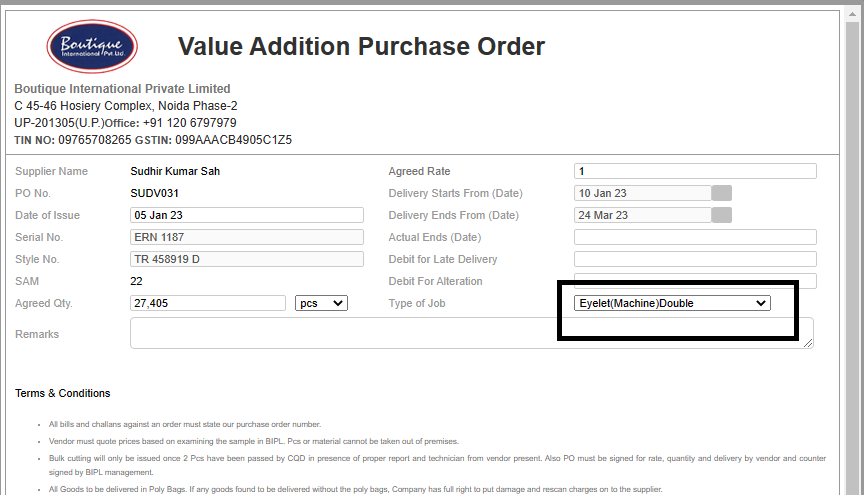864x495 pixels.
Task: Click the address line C 45-46 Hosiery Complex
Action: tap(126, 106)
